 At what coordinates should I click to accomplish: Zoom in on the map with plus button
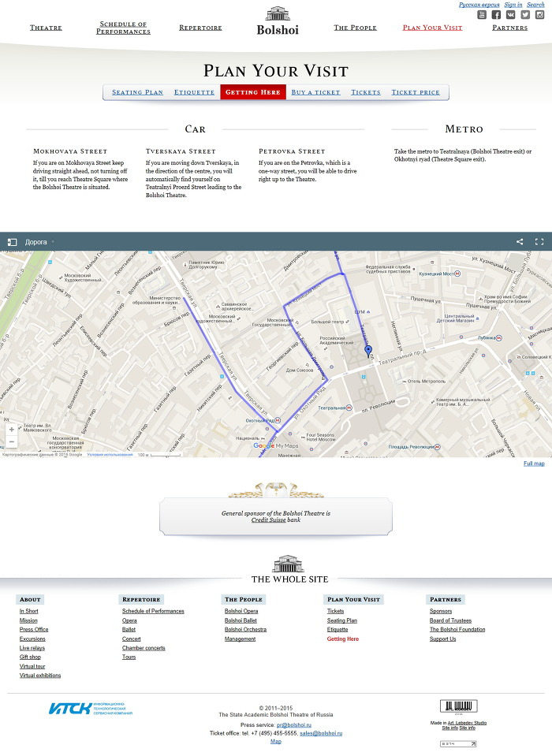(12, 429)
